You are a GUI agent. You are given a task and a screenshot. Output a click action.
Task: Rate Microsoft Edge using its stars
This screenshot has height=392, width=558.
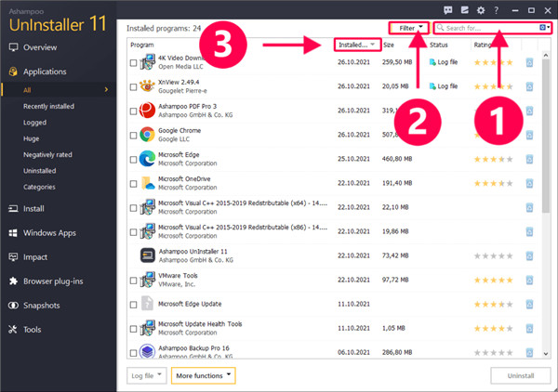(493, 159)
